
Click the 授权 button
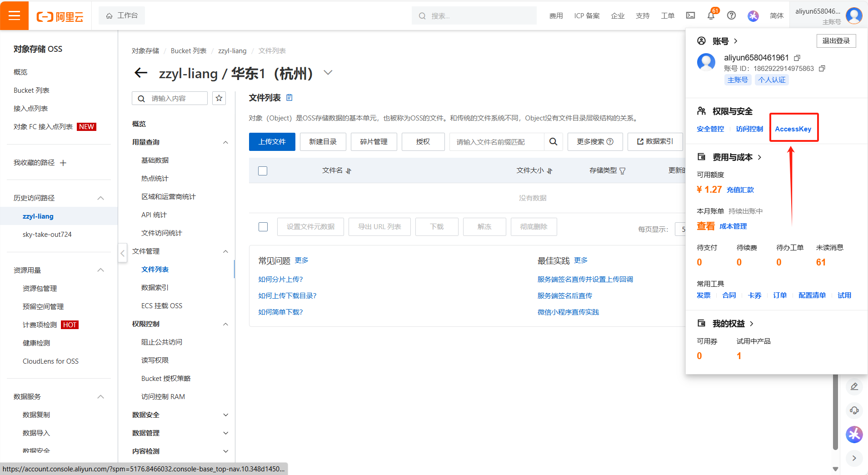(x=423, y=142)
